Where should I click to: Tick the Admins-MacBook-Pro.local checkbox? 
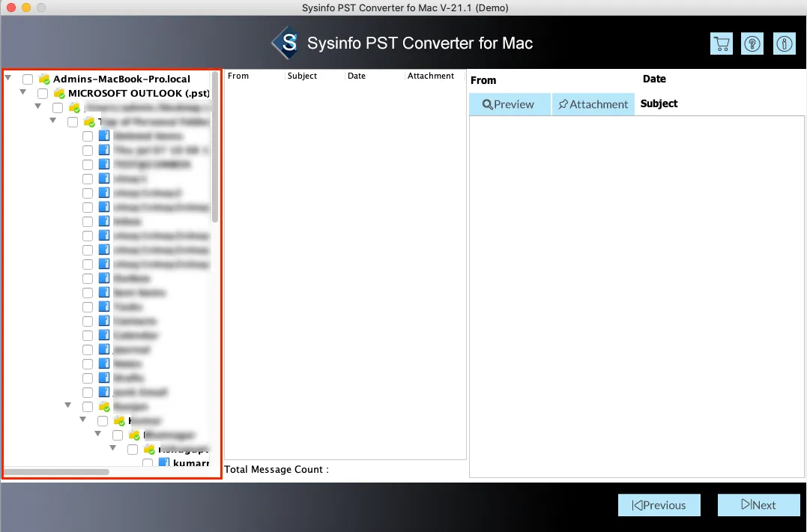click(x=28, y=79)
